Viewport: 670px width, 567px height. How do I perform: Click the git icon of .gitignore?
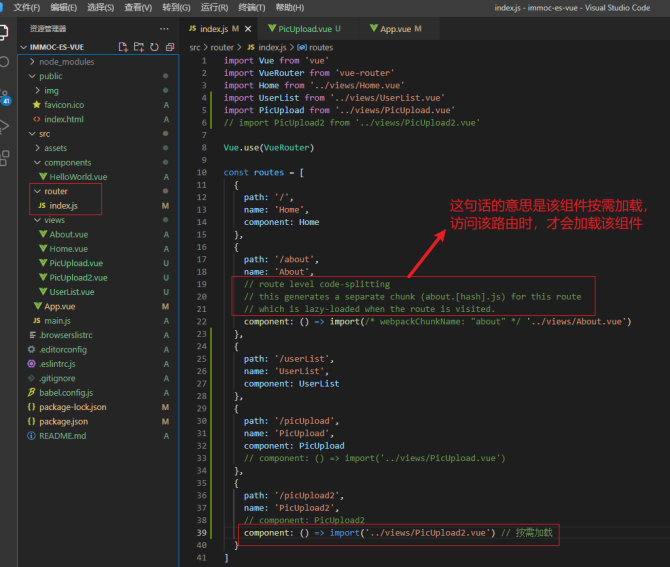click(x=31, y=378)
